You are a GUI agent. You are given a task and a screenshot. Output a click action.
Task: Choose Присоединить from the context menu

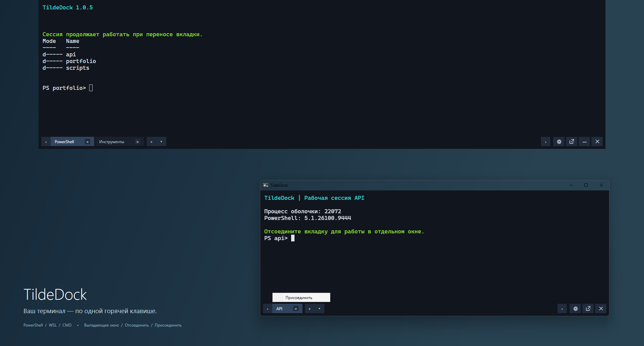tap(301, 297)
